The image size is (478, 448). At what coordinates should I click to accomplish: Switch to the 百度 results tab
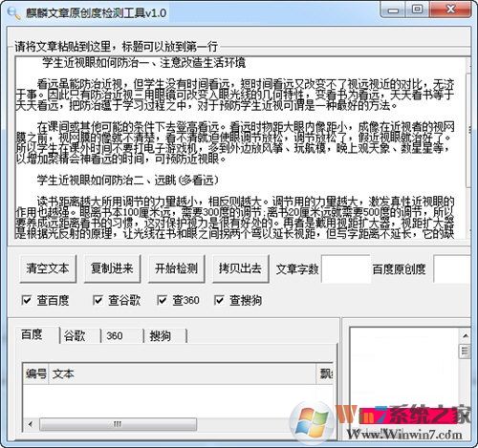(33, 334)
